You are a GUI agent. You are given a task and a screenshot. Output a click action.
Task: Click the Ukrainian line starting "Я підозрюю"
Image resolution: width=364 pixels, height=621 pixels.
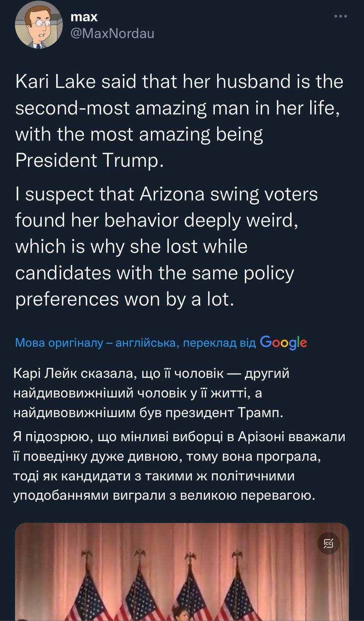(x=180, y=437)
